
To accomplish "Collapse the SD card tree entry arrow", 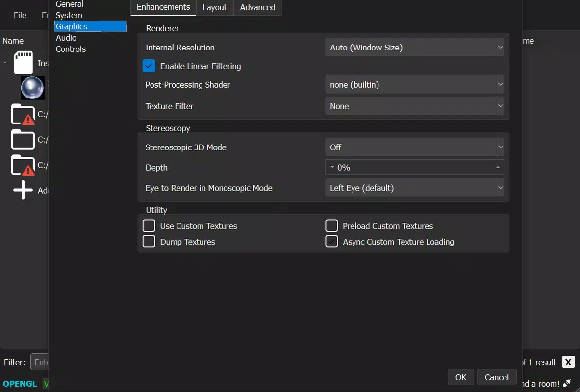I will [5, 63].
